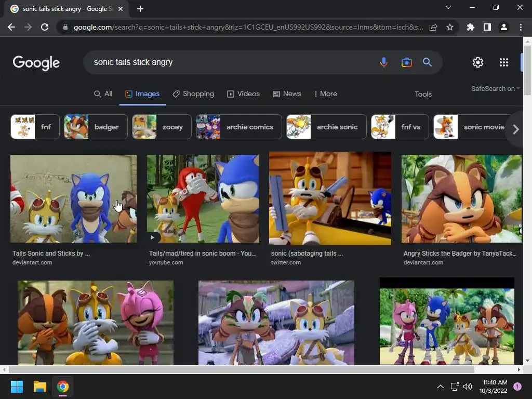Image resolution: width=532 pixels, height=399 pixels.
Task: Click the Google logo
Action: coord(36,63)
